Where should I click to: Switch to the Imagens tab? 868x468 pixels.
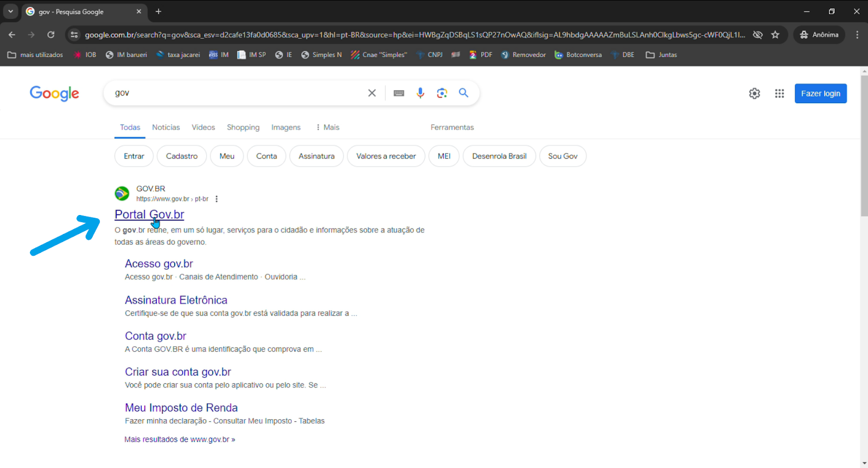pyautogui.click(x=286, y=127)
